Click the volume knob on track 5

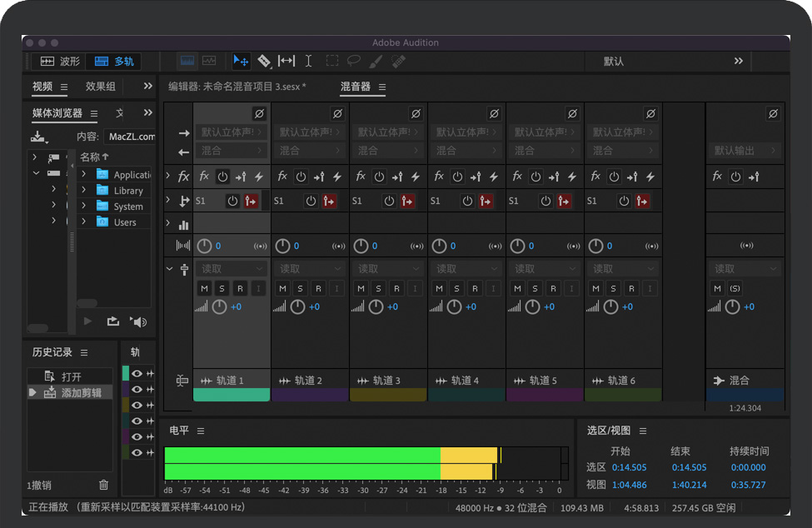tap(532, 306)
